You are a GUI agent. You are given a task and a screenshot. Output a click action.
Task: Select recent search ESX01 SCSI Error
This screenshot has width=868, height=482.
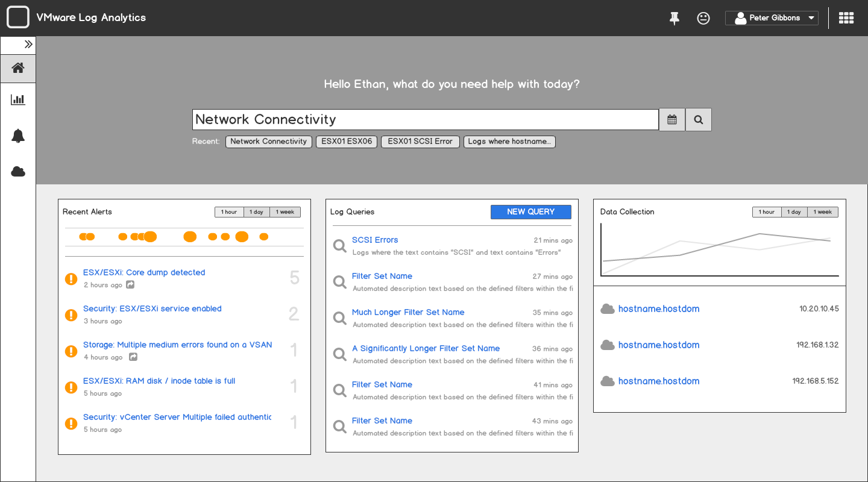(420, 142)
